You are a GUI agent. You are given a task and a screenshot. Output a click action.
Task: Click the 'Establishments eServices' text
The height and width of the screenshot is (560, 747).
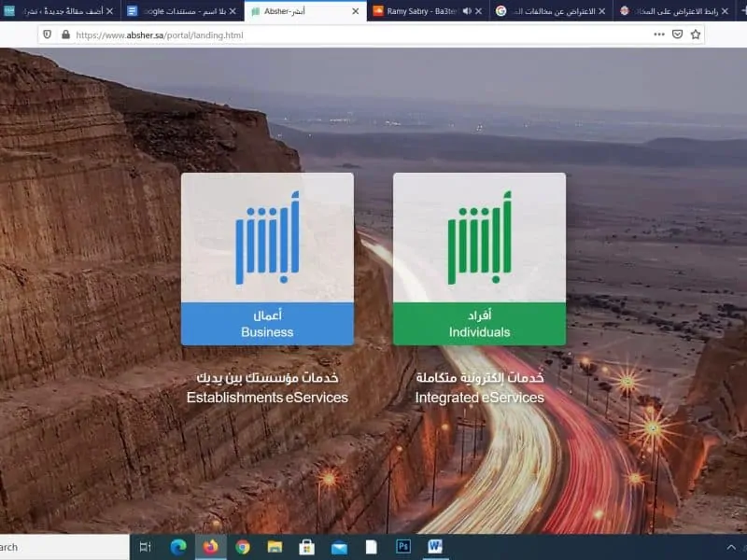(267, 398)
